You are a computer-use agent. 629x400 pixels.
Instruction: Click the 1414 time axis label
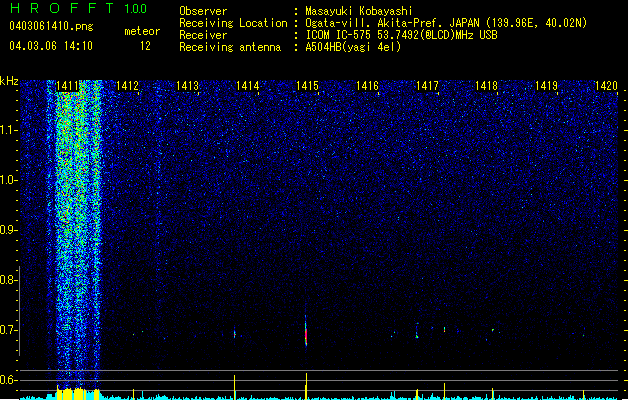(x=248, y=86)
